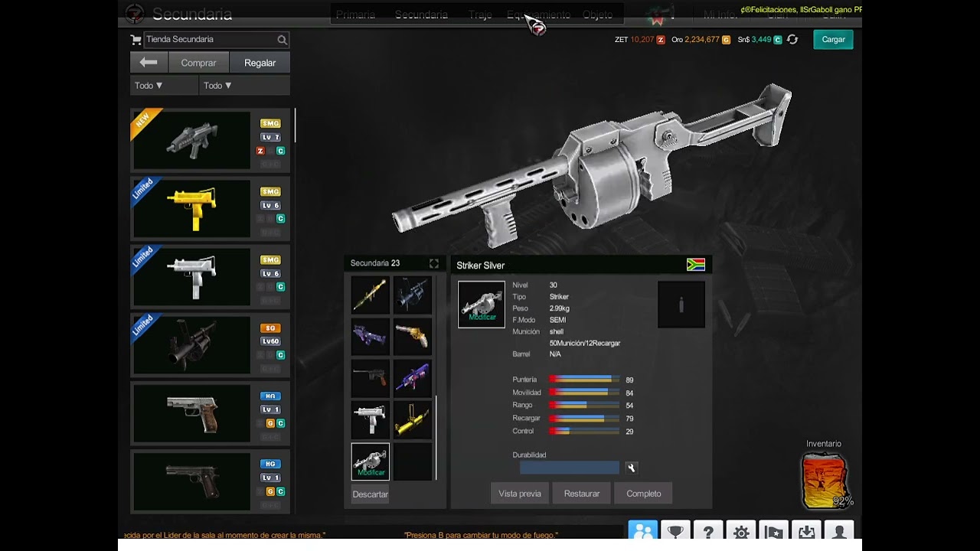Open the player profile icon
Image resolution: width=980 pixels, height=551 pixels.
pos(840,530)
